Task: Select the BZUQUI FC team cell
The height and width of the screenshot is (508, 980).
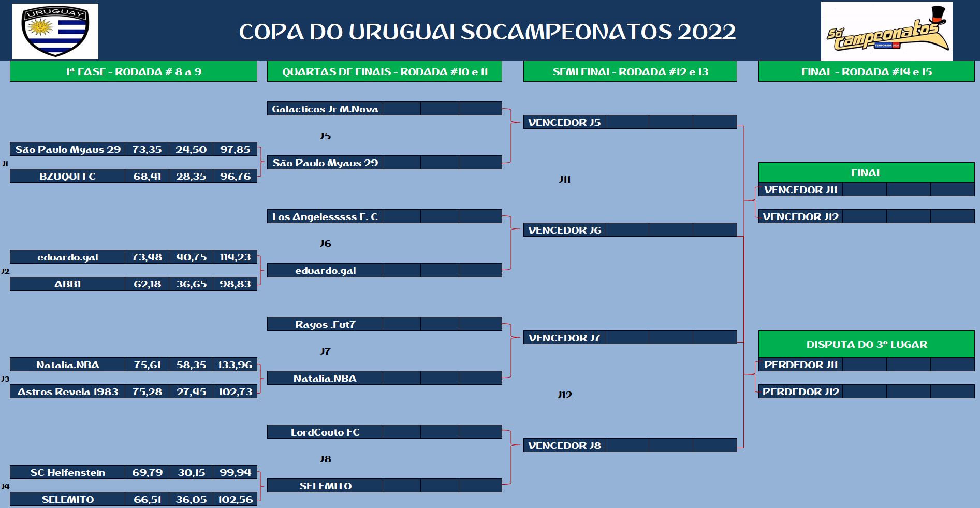Action: tap(68, 176)
